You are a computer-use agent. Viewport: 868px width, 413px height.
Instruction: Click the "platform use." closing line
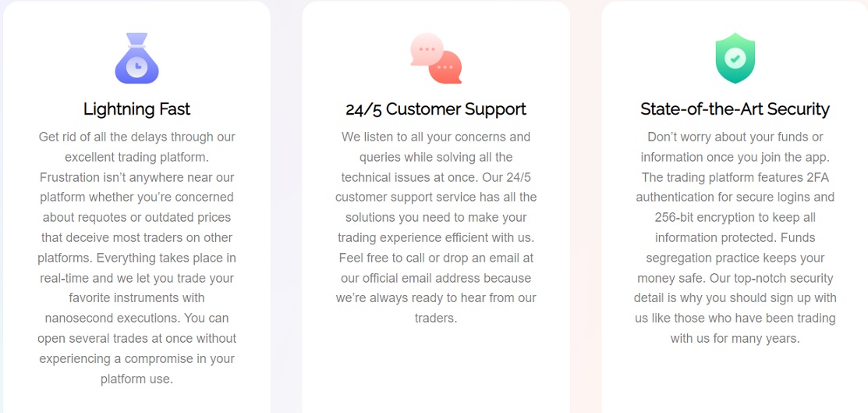point(136,379)
